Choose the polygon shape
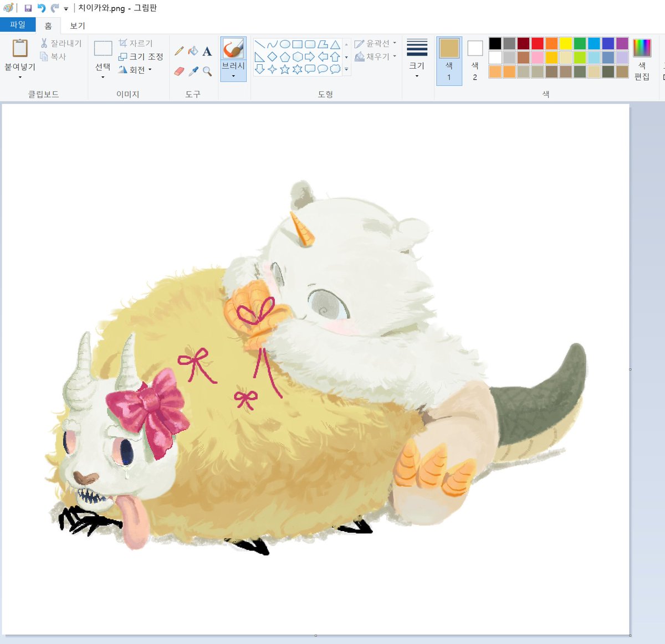Image resolution: width=665 pixels, height=644 pixels. (x=323, y=44)
